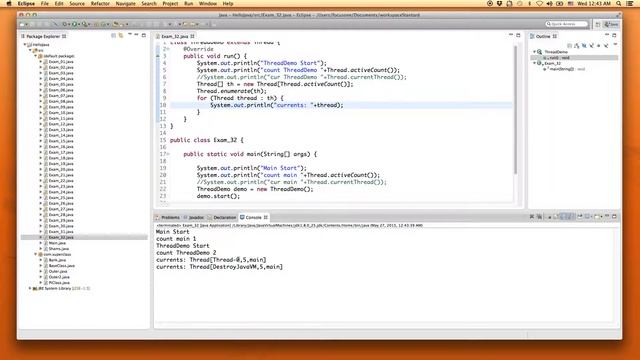Collapse all in Package Explorer
640x360 pixels.
click(x=113, y=36)
